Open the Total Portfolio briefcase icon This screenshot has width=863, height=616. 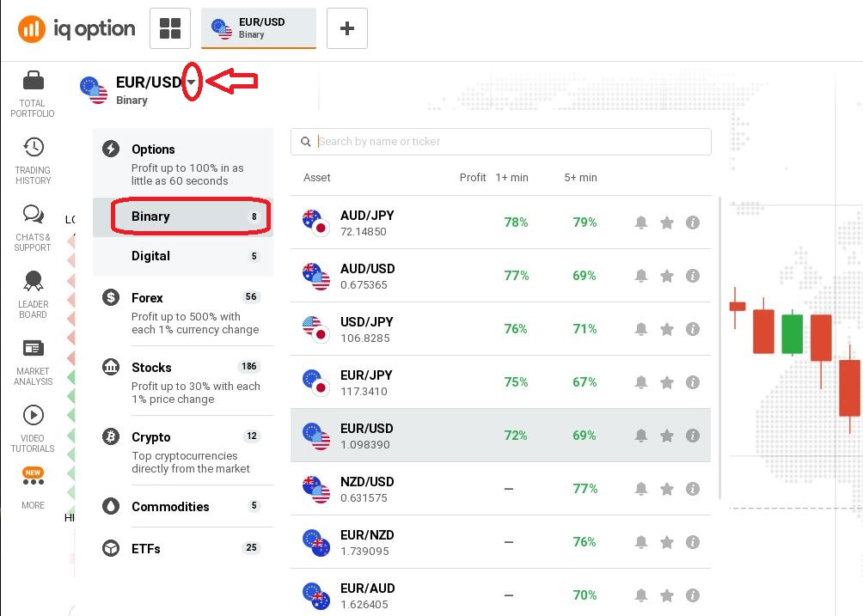[x=33, y=81]
